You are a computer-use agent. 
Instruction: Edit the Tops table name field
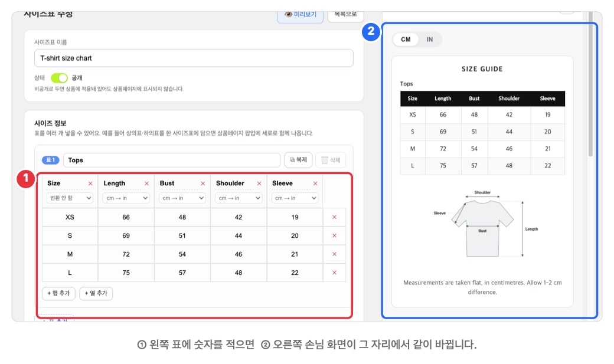172,160
